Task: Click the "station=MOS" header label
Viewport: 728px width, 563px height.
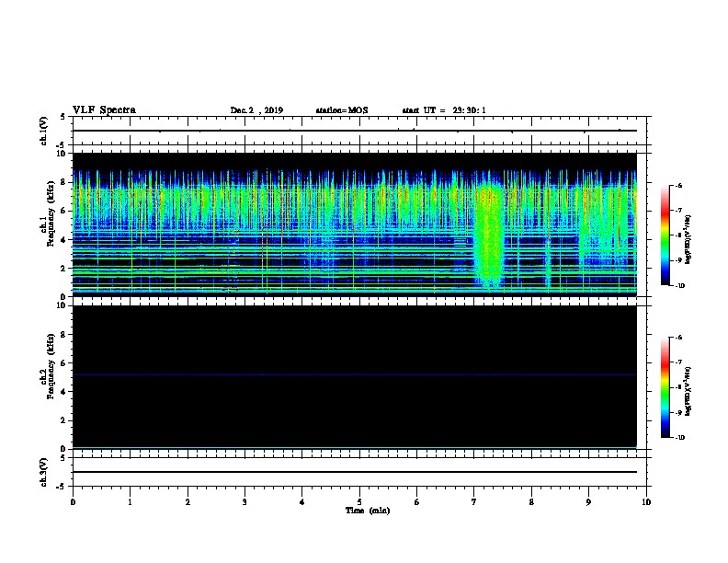Action: coord(342,110)
